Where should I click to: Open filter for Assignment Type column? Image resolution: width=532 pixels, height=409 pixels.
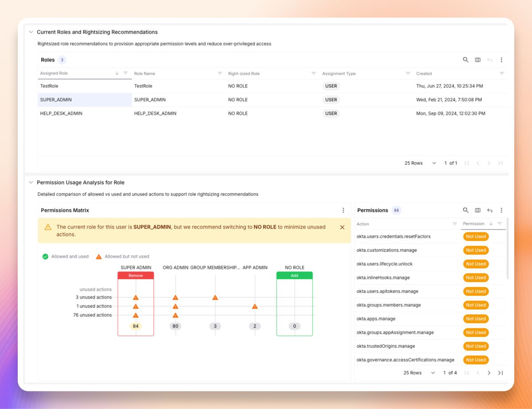pyautogui.click(x=407, y=74)
